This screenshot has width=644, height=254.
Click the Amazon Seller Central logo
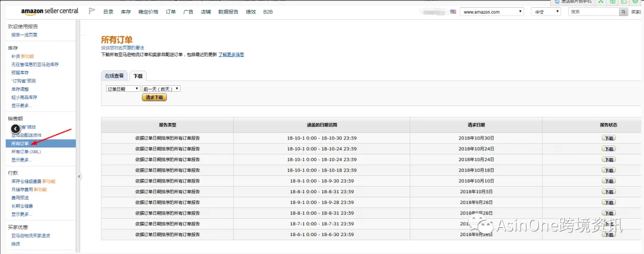click(49, 12)
